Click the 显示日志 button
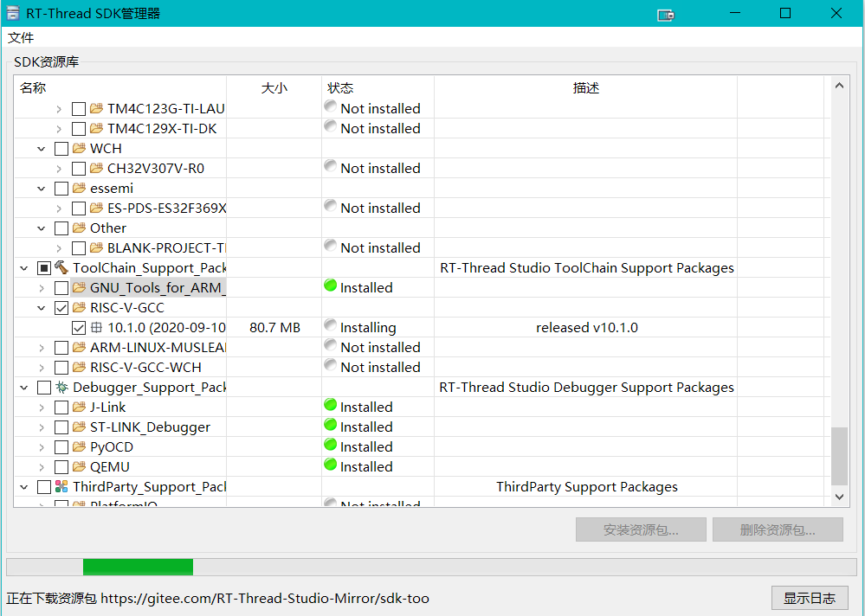 [x=810, y=598]
